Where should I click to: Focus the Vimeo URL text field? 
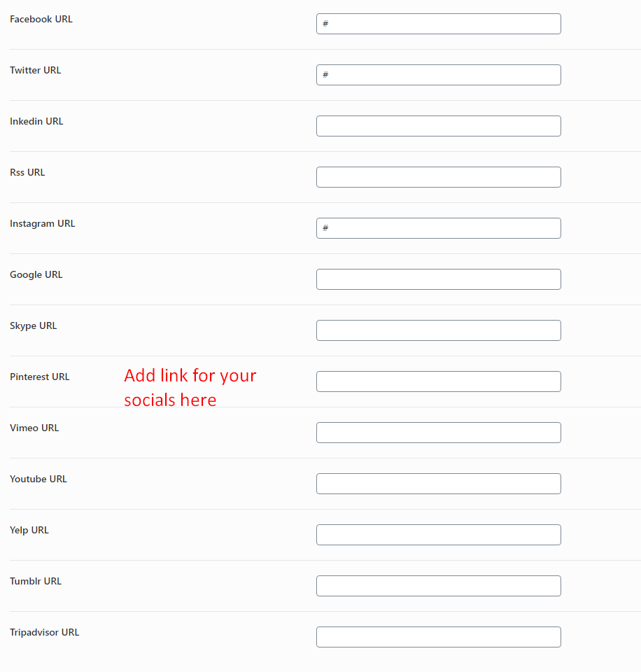pos(438,433)
